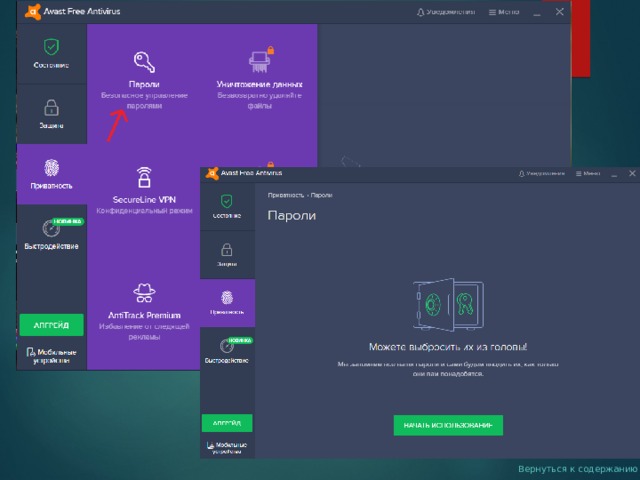Open Пароли tile in back Avast window
The width and height of the screenshot is (640, 480).
click(144, 80)
